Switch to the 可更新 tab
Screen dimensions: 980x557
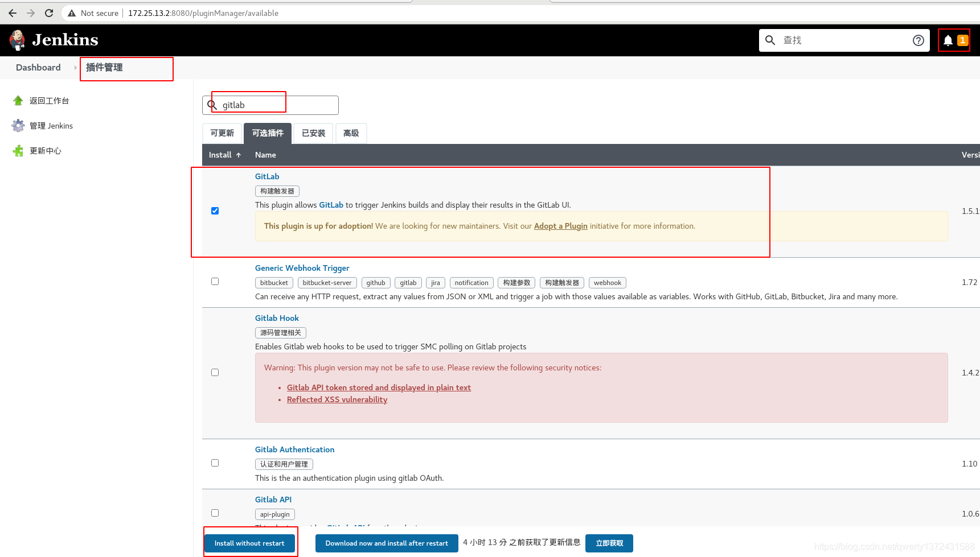[x=222, y=133]
